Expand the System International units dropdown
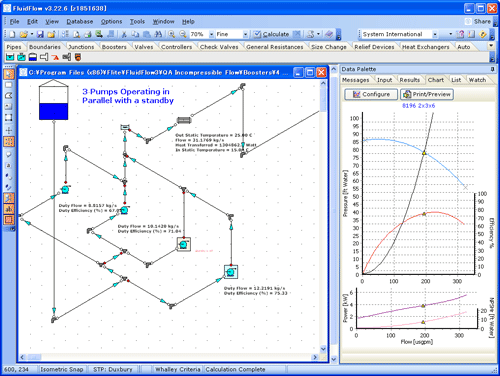Image resolution: width=500 pixels, height=376 pixels. coord(435,34)
